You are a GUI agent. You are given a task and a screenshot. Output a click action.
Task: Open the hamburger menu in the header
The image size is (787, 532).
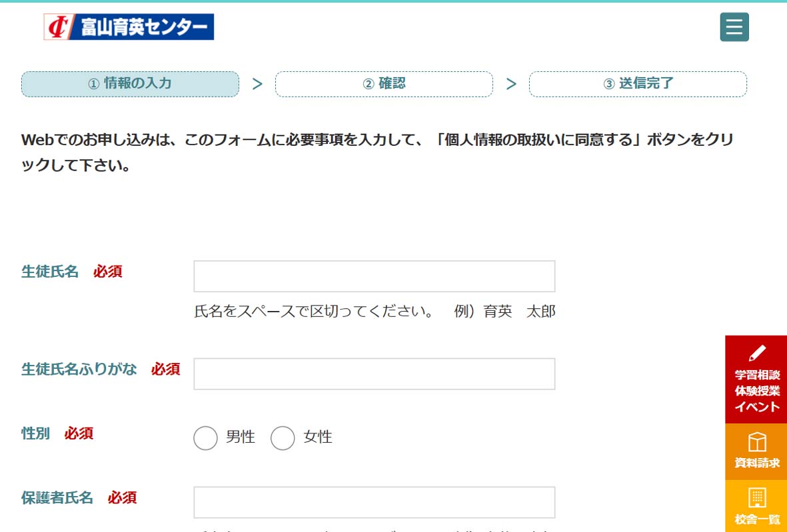[x=734, y=27]
